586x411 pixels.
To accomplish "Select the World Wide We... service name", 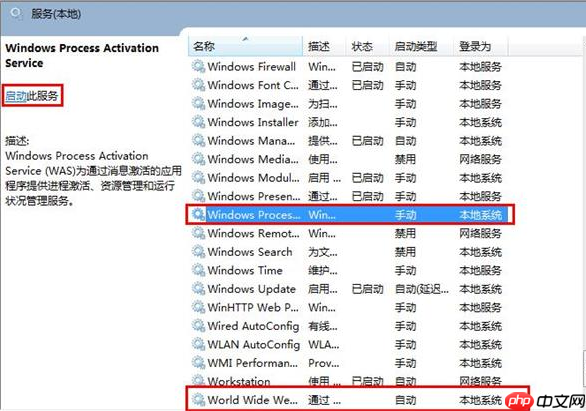I will coord(253,400).
